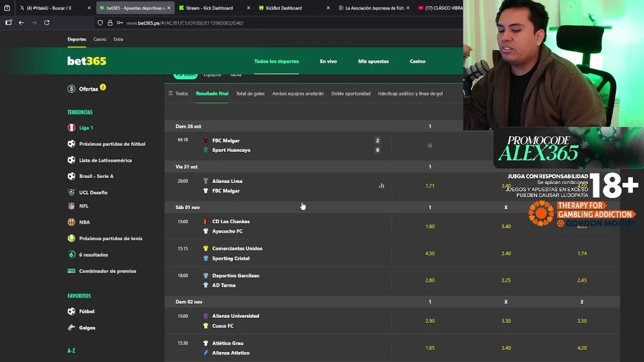Bet 1.80 on CD Los Chankas win
The image size is (644, 362).
pos(430,226)
